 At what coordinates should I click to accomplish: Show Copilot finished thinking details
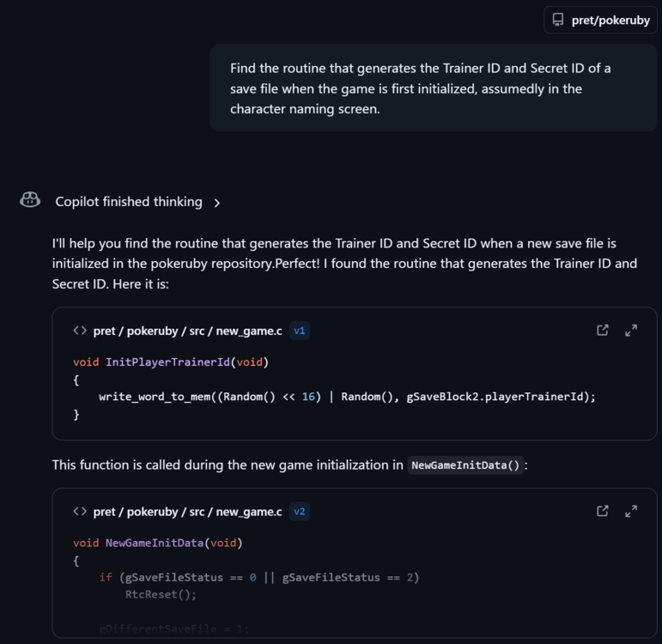(129, 202)
